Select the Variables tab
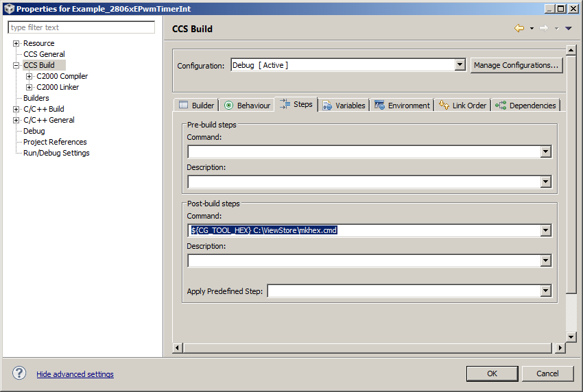The width and height of the screenshot is (583, 392). (x=344, y=106)
